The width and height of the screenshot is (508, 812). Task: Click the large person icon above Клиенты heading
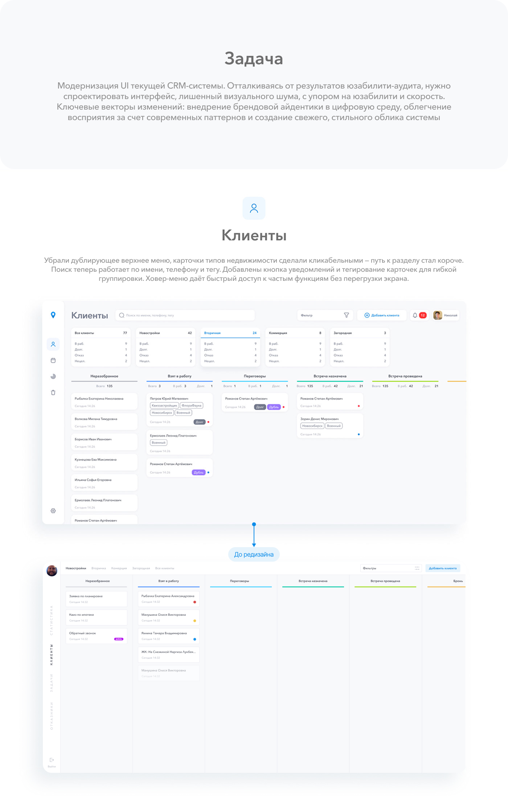[x=254, y=208]
